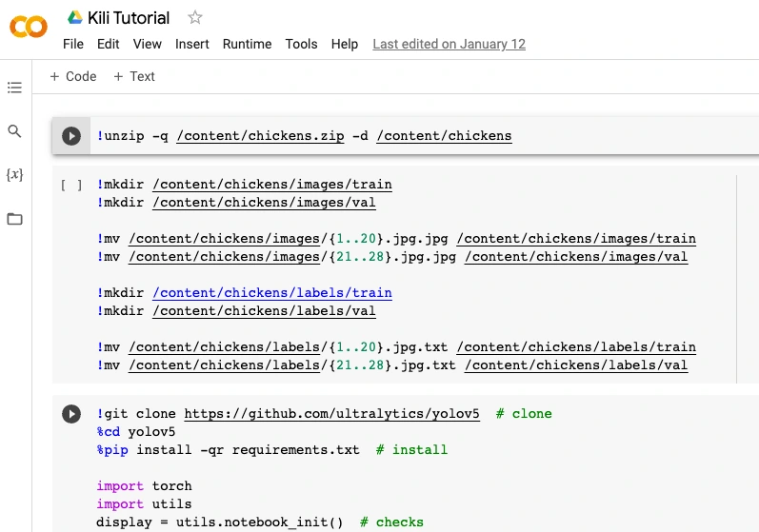Place cursor on '%cd yolov5' line
Image resolution: width=759 pixels, height=532 pixels.
(x=136, y=432)
